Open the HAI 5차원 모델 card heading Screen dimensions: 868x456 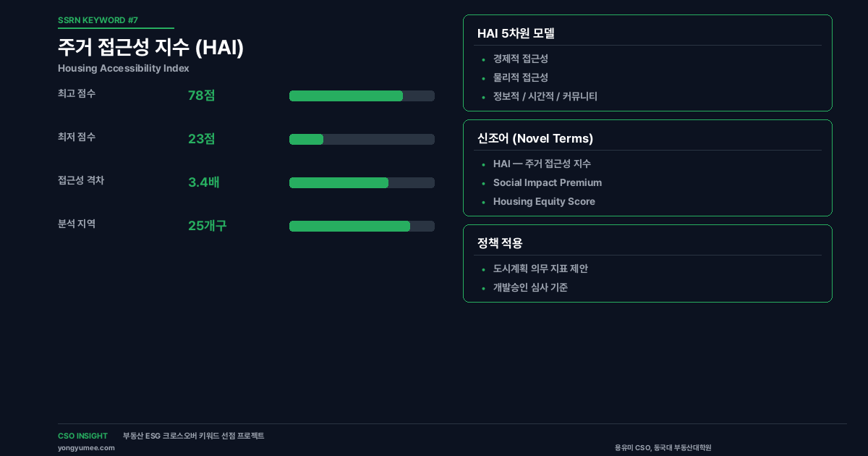coord(516,33)
